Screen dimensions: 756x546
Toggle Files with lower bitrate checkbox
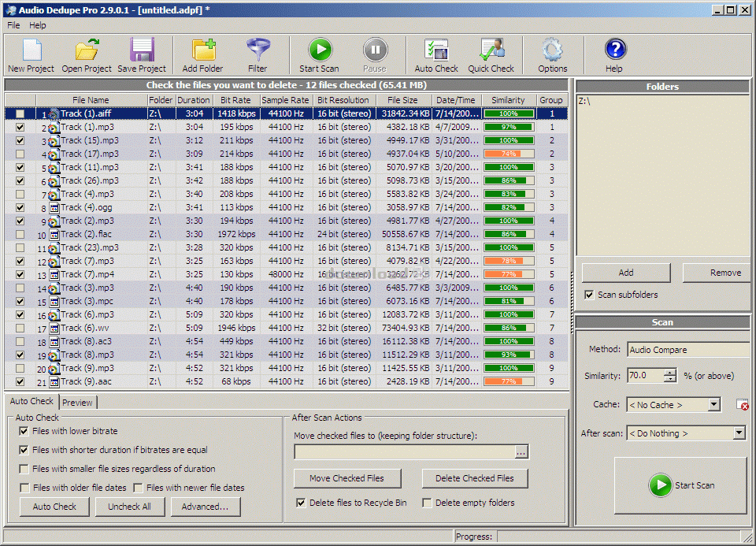point(24,431)
